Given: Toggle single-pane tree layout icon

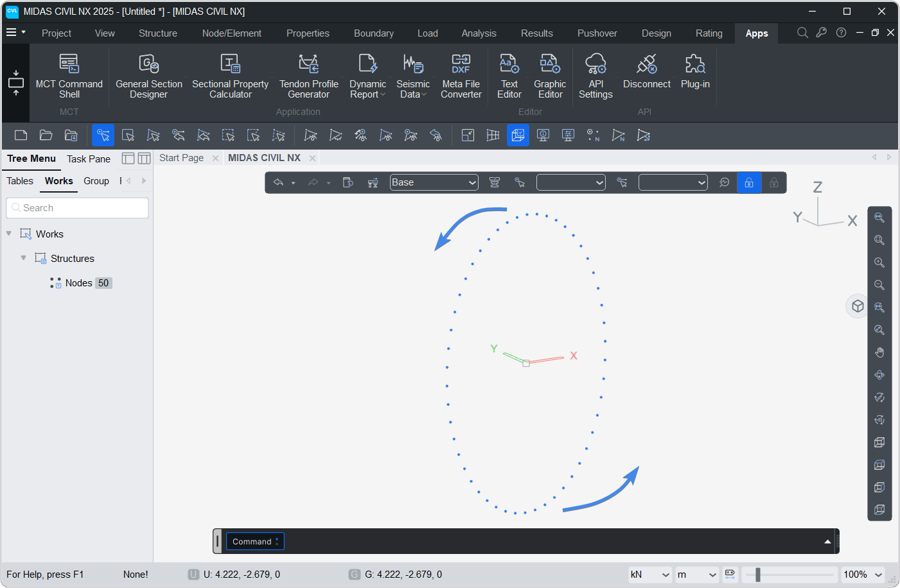Looking at the screenshot, I should pyautogui.click(x=128, y=159).
